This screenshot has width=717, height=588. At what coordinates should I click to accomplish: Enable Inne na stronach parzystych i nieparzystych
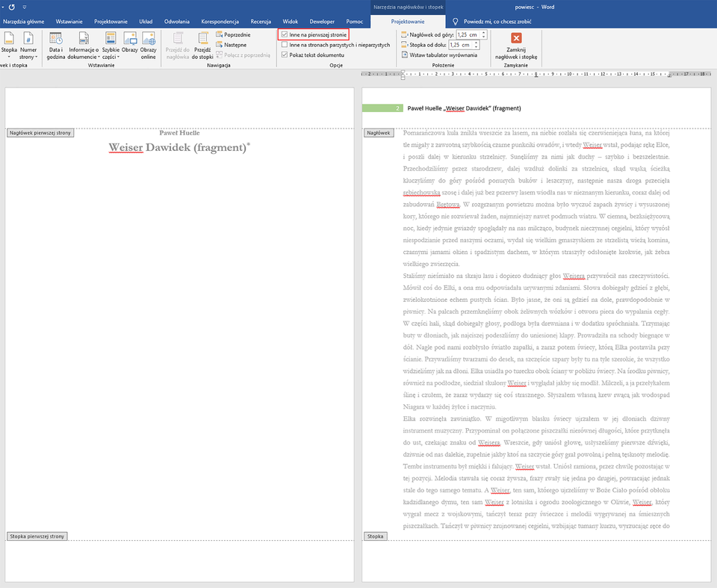284,45
